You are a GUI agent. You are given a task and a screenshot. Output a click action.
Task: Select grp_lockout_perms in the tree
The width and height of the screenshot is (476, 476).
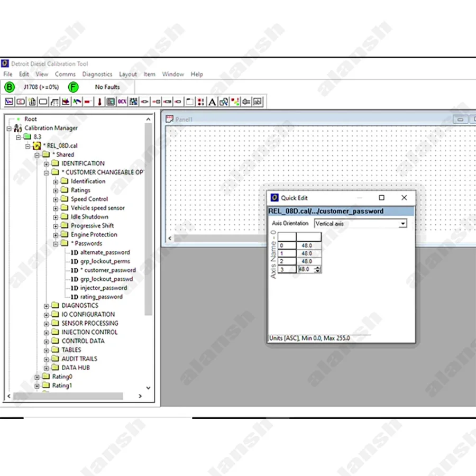coord(105,261)
